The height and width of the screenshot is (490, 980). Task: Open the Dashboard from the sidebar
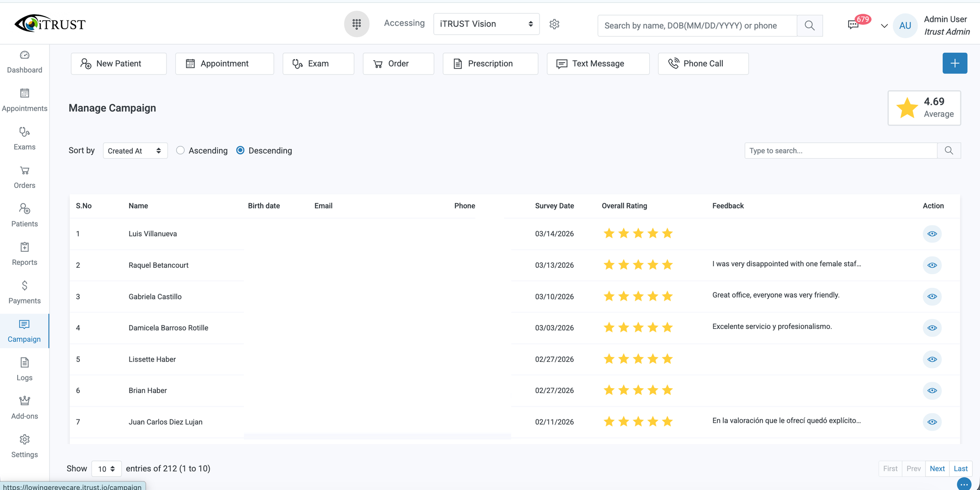point(24,62)
